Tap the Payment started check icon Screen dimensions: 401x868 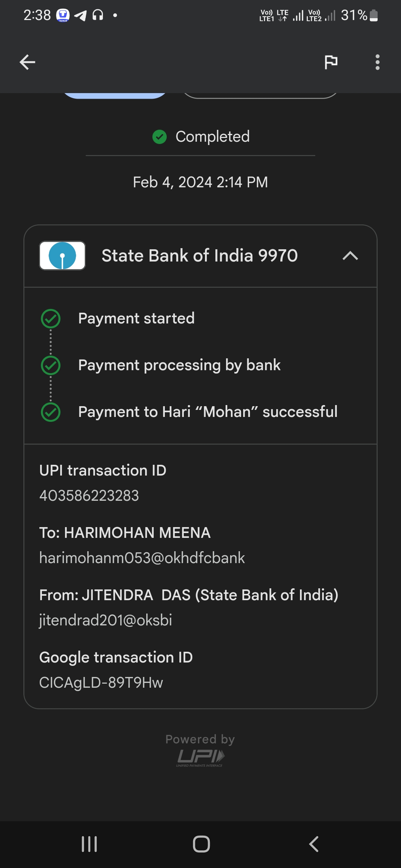click(51, 319)
